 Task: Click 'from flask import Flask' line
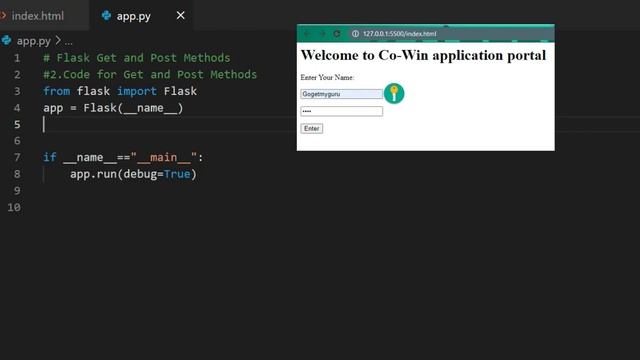pyautogui.click(x=120, y=91)
